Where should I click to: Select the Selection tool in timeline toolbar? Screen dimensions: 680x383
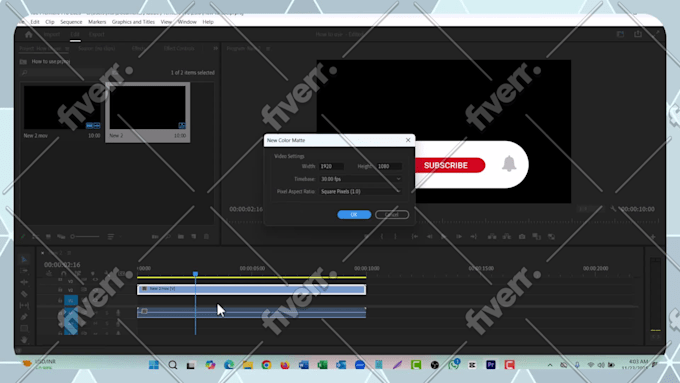(x=24, y=259)
